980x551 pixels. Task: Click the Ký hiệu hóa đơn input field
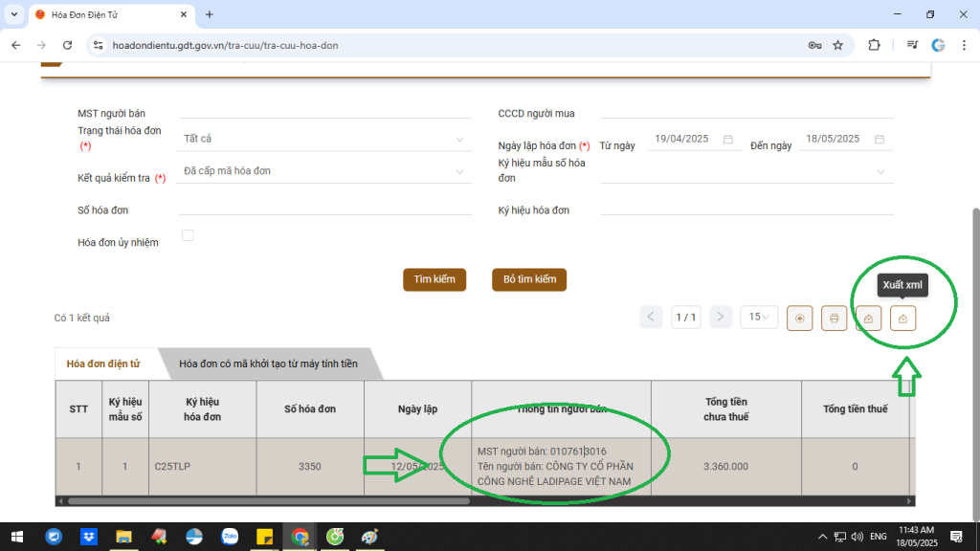[x=746, y=208]
